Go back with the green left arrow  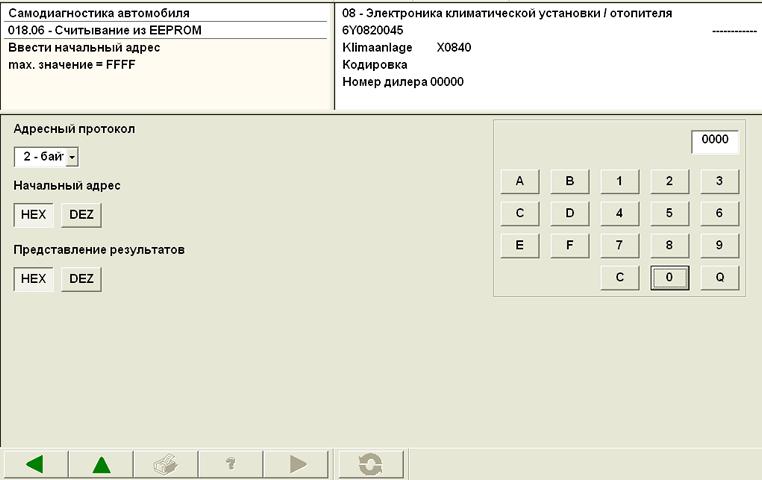(x=35, y=464)
